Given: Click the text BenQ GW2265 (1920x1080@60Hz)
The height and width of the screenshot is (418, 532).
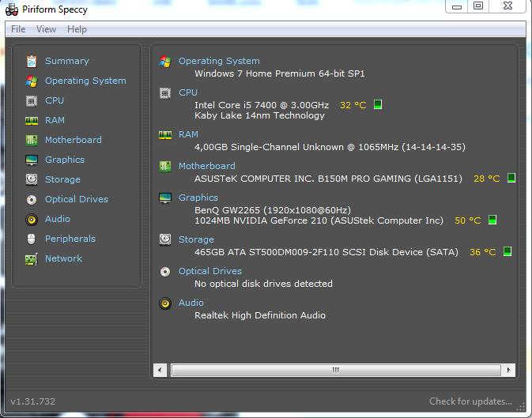Looking at the screenshot, I should click(x=273, y=210).
